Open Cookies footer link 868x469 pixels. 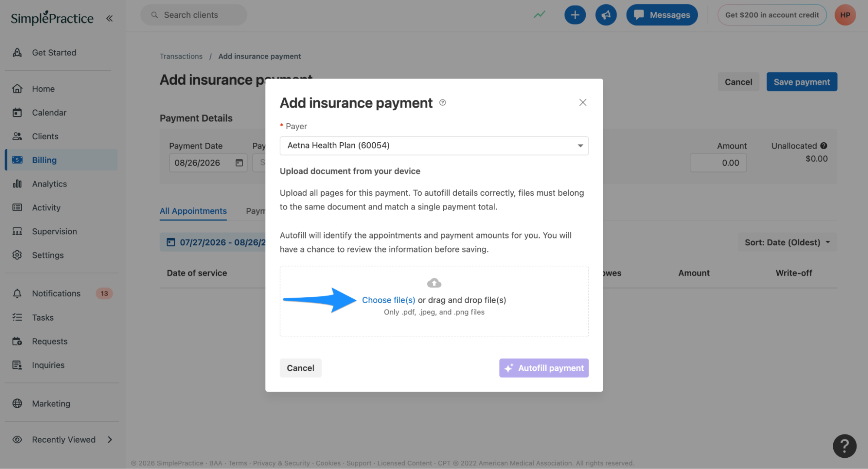(x=328, y=463)
